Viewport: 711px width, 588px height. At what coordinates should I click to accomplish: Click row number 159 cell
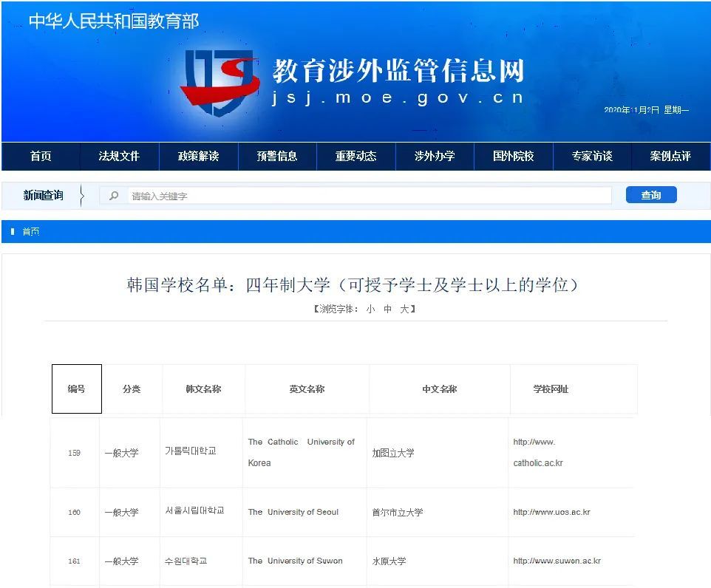[75, 453]
